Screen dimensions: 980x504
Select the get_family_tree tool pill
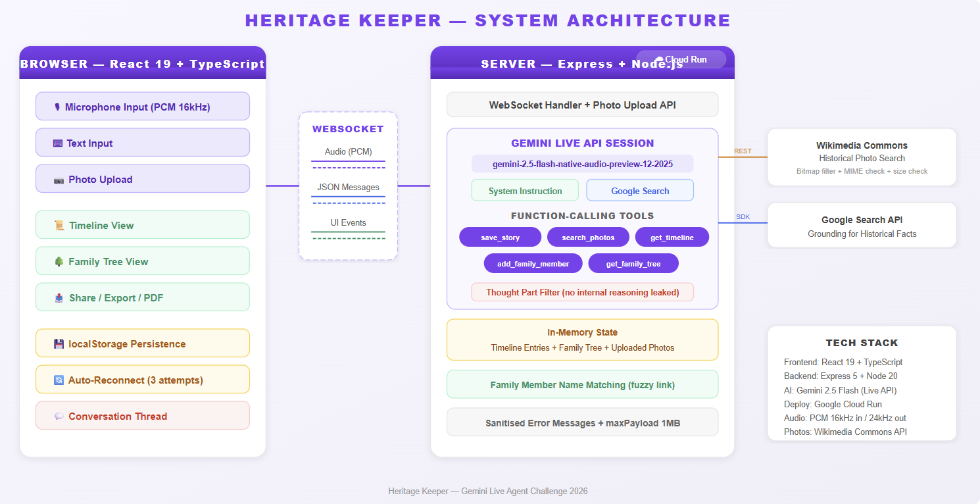pyautogui.click(x=633, y=264)
